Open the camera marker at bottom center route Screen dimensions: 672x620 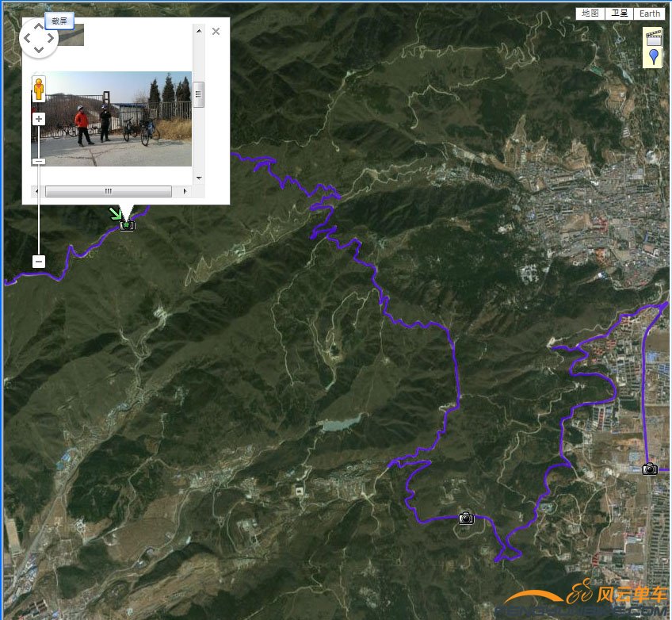pos(466,519)
